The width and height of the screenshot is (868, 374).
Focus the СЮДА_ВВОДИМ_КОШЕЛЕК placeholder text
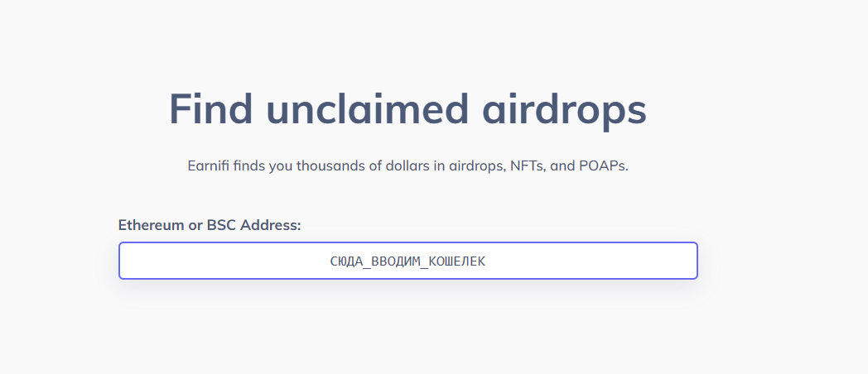click(x=407, y=261)
